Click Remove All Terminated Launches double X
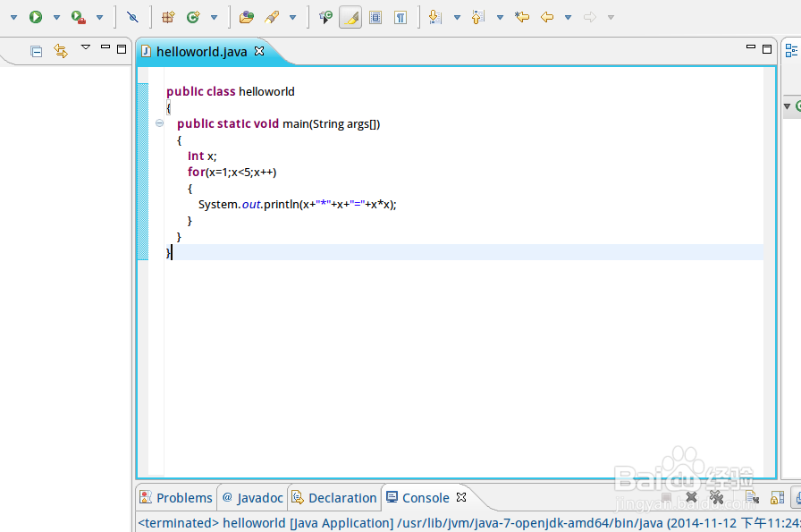Screen dimensions: 801x532 pyautogui.click(x=716, y=497)
